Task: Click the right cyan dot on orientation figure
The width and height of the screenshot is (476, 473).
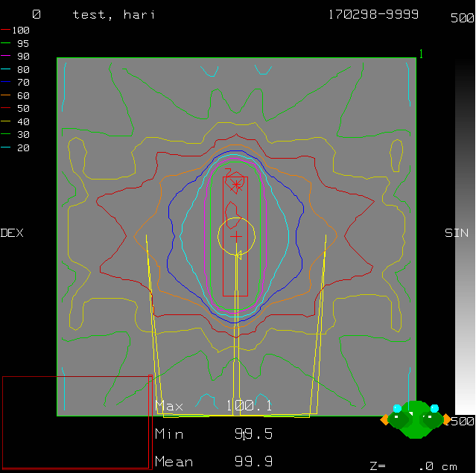Action: (434, 408)
